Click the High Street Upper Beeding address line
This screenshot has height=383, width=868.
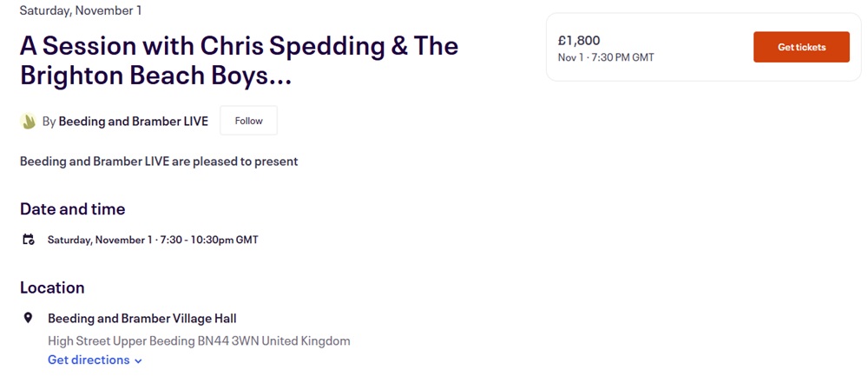pyautogui.click(x=199, y=340)
